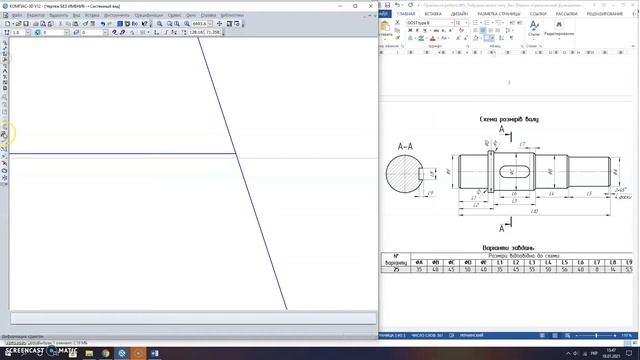
Task: Open Chrome from the taskbar
Action: pos(106,353)
